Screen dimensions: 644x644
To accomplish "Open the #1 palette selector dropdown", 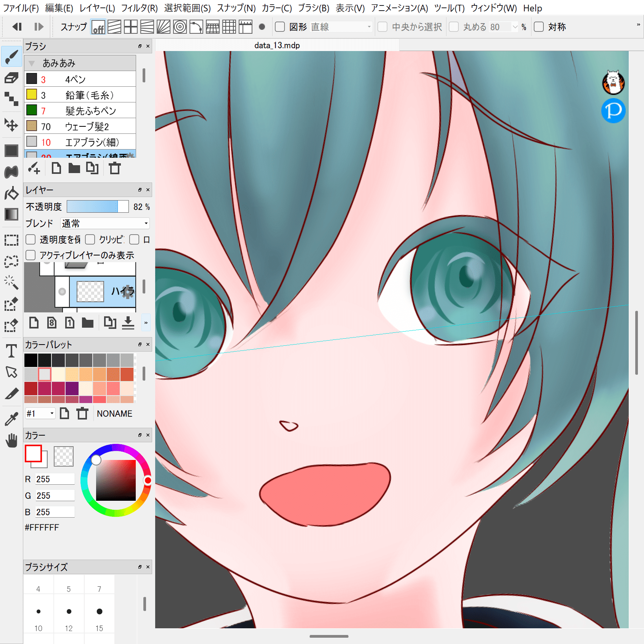I will [x=40, y=413].
